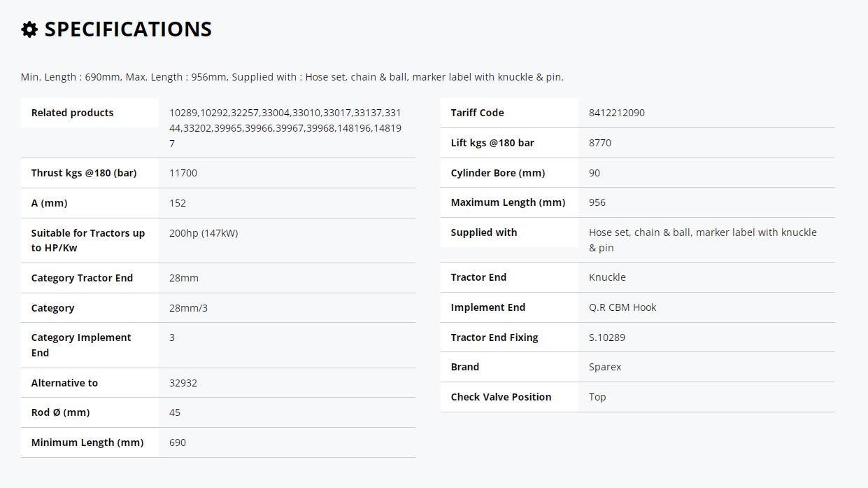
Task: Click the Minimum Length (mm) value 690
Action: click(178, 442)
